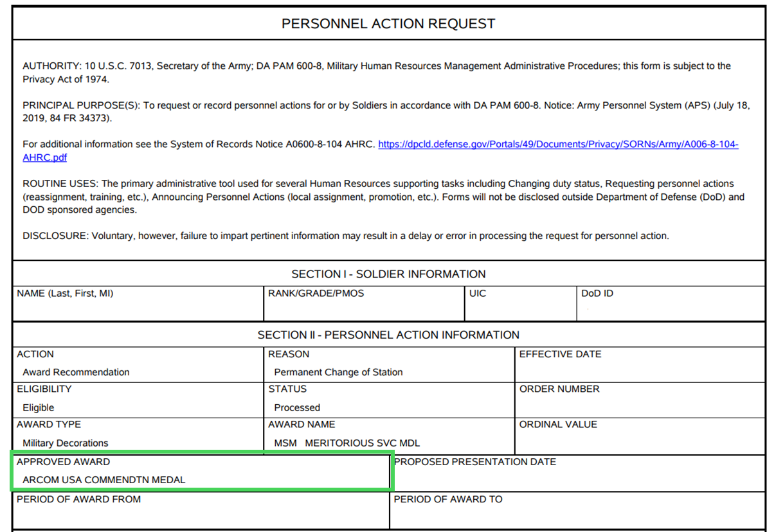Select the REASON field with Permanent Change of Station
This screenshot has height=532, width=776.
tap(389, 364)
